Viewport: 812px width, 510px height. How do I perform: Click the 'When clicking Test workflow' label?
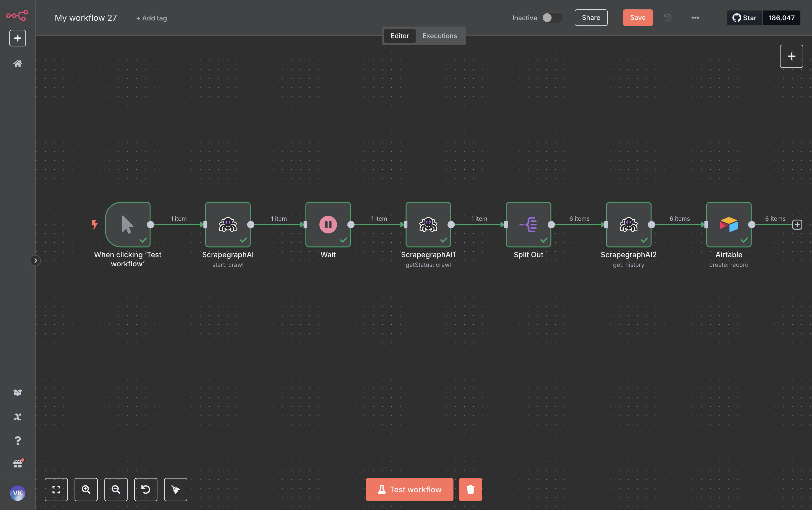pos(128,259)
